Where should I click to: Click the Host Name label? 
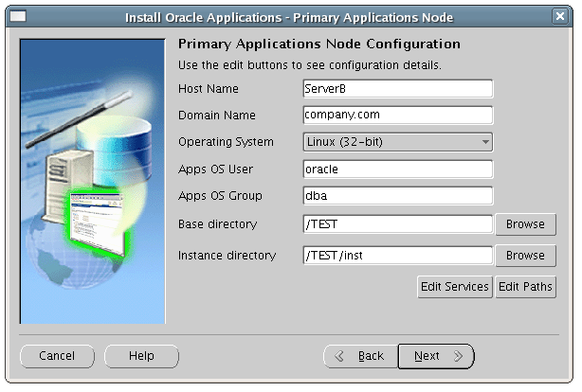(x=209, y=89)
